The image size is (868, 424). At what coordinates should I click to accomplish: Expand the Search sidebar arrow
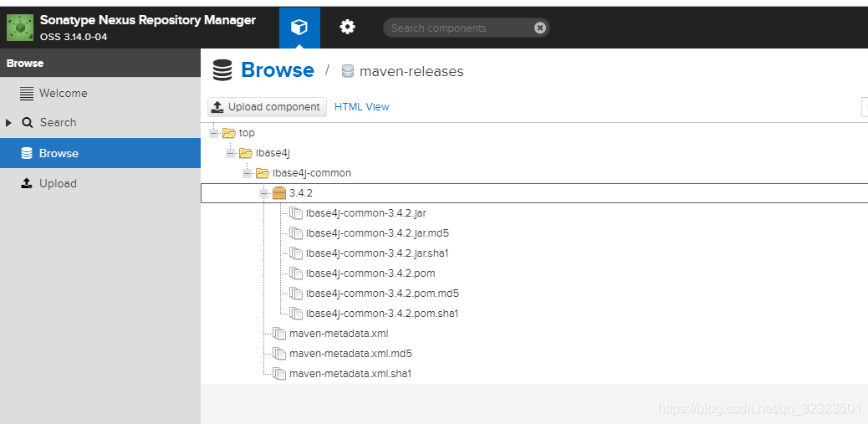pyautogui.click(x=8, y=123)
